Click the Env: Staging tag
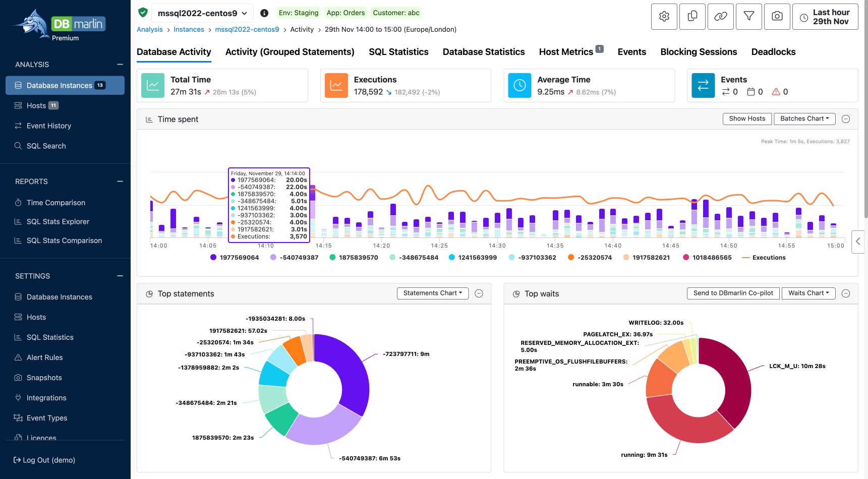This screenshot has width=868, height=479. pos(299,13)
